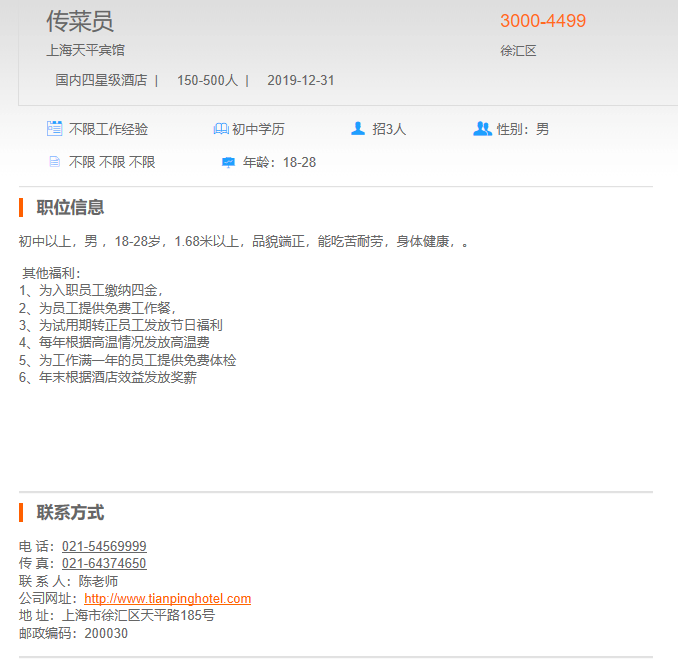Viewport: 678px width, 660px height.
Task: Click the job title 传菜员
Action: 80,21
